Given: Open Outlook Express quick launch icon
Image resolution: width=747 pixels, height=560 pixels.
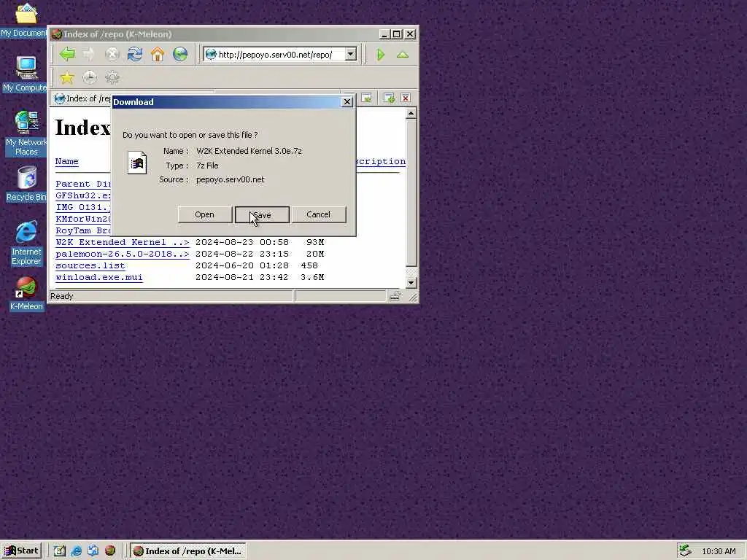Looking at the screenshot, I should pyautogui.click(x=93, y=551).
